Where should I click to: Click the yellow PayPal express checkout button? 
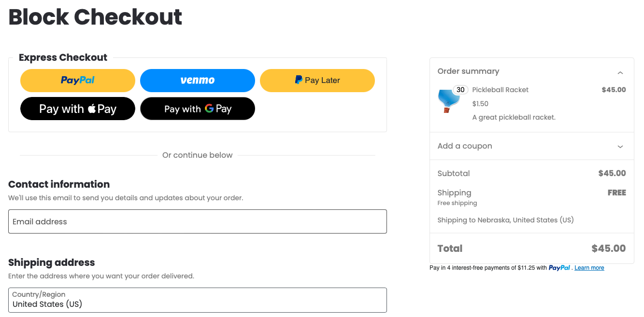tap(77, 81)
